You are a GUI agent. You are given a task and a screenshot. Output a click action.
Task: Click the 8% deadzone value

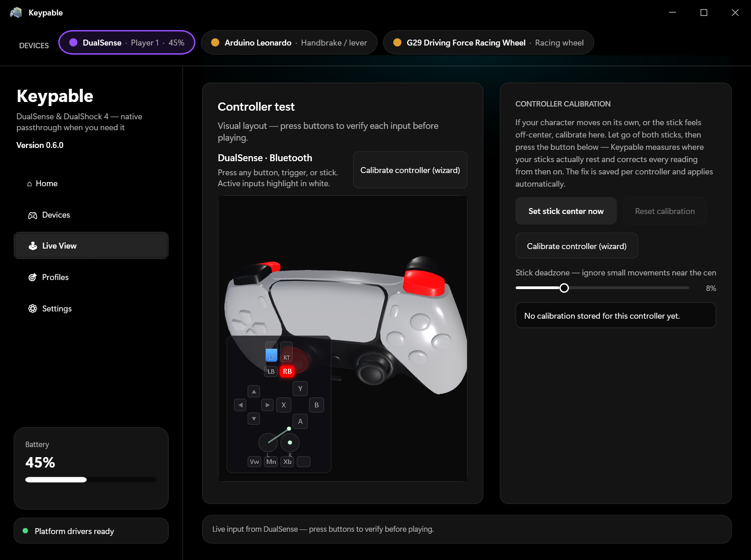pos(711,288)
